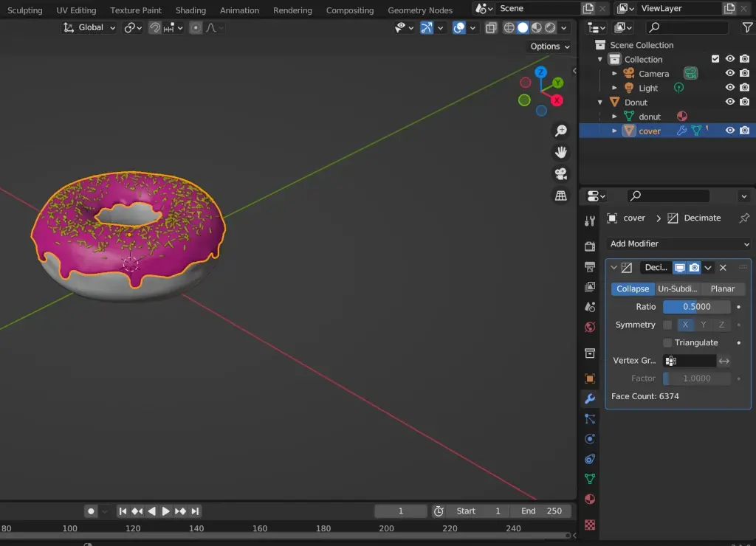This screenshot has height=546, width=756.
Task: Click the pin icon in properties header
Action: pos(744,218)
